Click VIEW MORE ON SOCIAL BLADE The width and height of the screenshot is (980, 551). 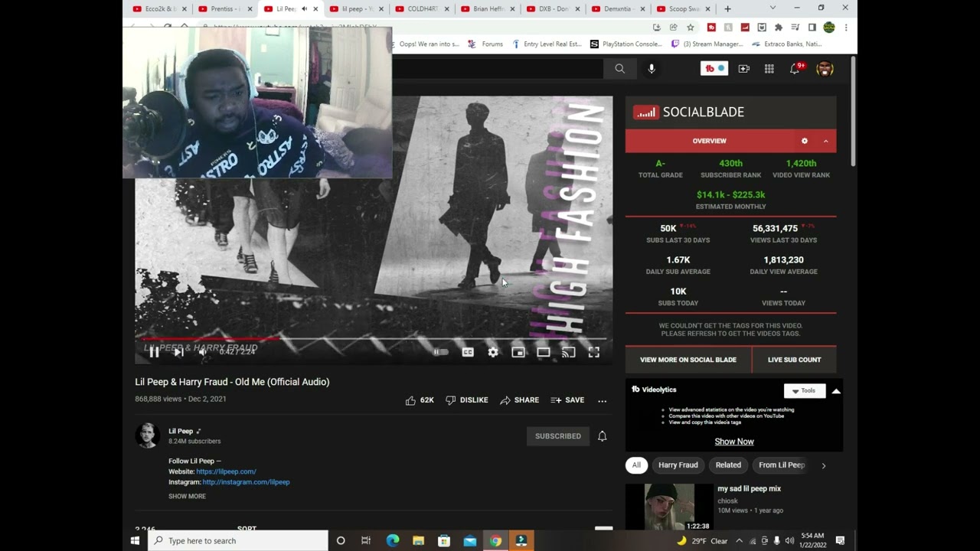[688, 360]
